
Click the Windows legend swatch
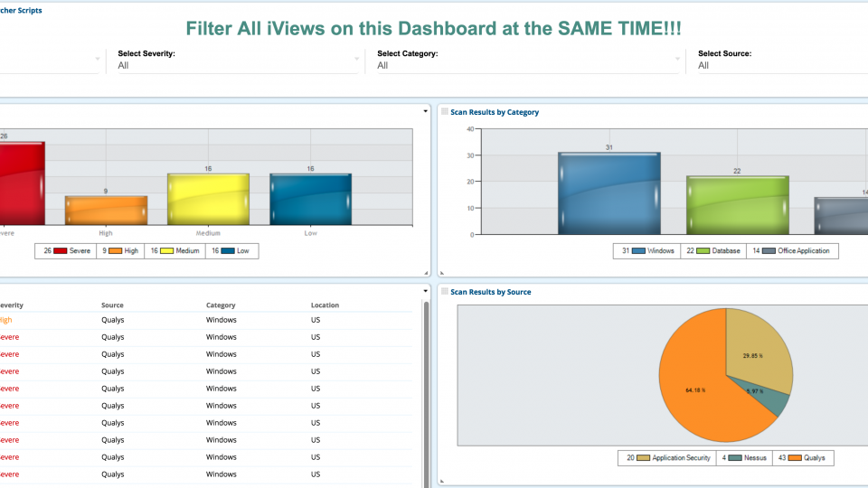tap(638, 251)
